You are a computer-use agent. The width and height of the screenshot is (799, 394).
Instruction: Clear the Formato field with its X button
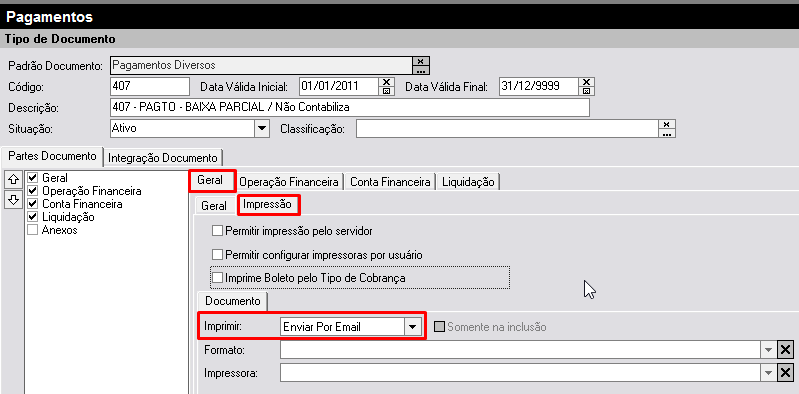coord(786,350)
